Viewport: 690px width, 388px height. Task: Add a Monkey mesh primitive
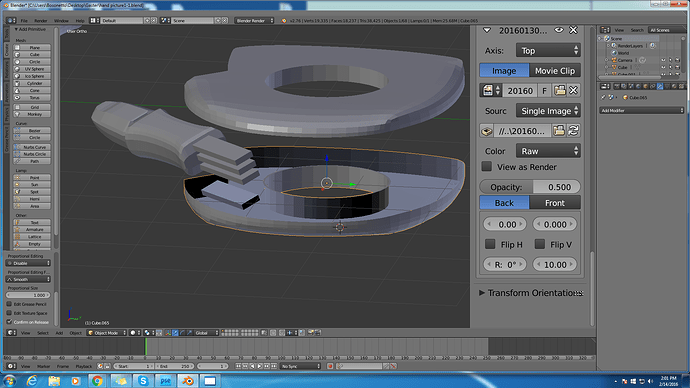point(32,114)
